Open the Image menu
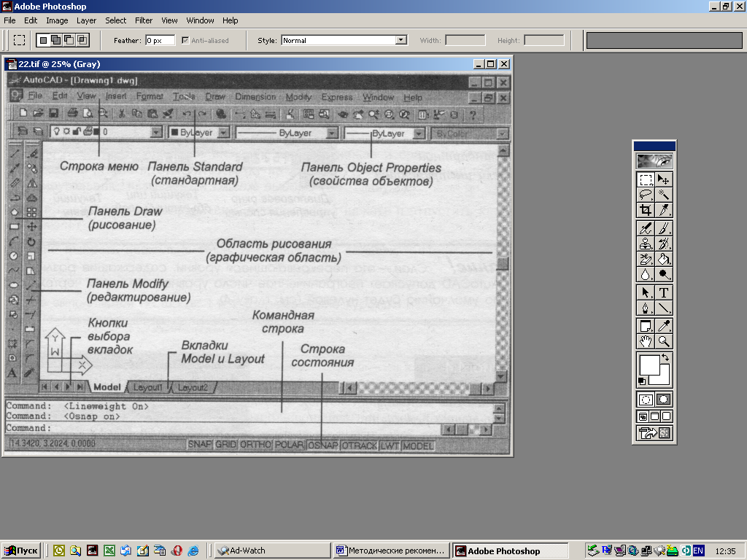The width and height of the screenshot is (747, 560). (x=57, y=20)
